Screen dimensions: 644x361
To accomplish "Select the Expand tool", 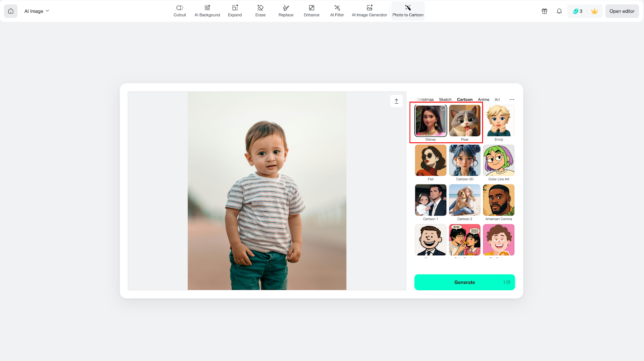I will (x=235, y=11).
